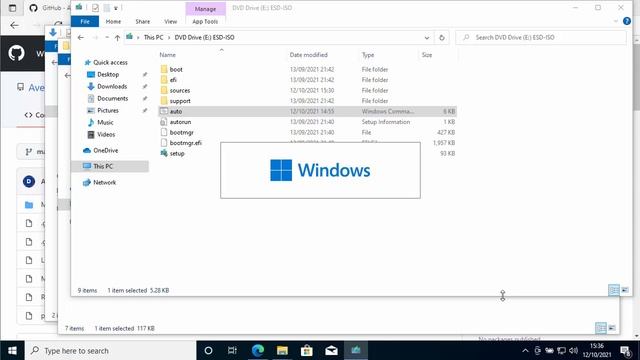Open Cortana from the taskbar
The image size is (640, 360).
pyautogui.click(x=208, y=351)
